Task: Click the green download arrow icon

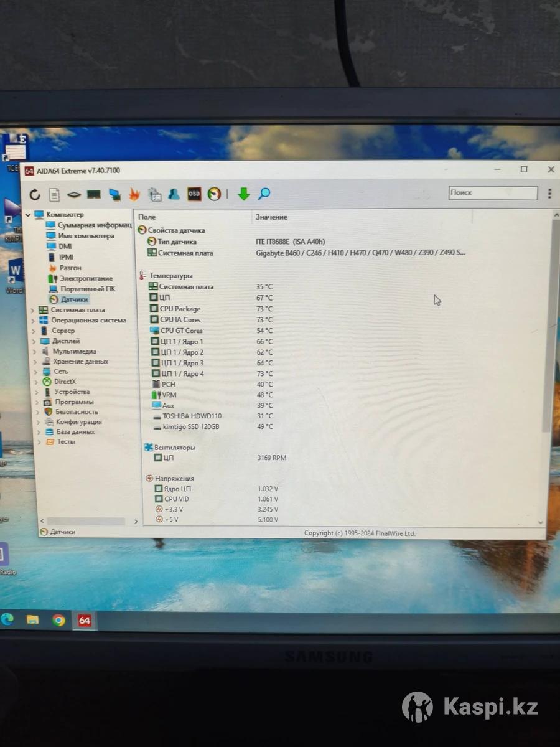Action: click(x=243, y=194)
